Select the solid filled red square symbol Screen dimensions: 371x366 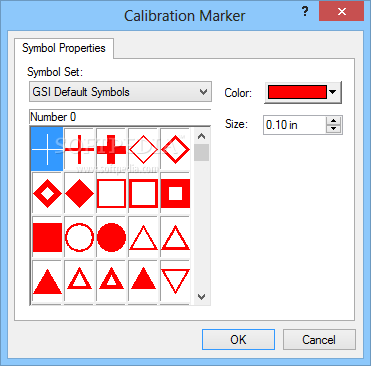click(47, 238)
